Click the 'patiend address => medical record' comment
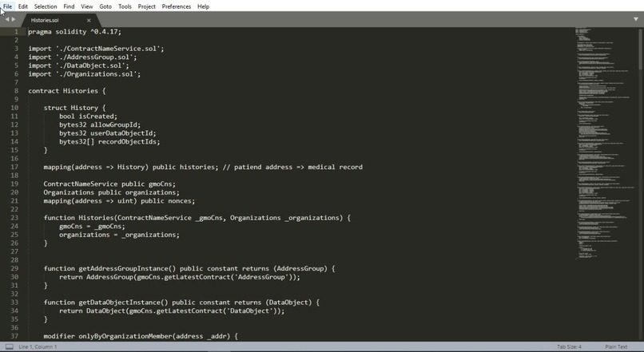 tap(292, 167)
